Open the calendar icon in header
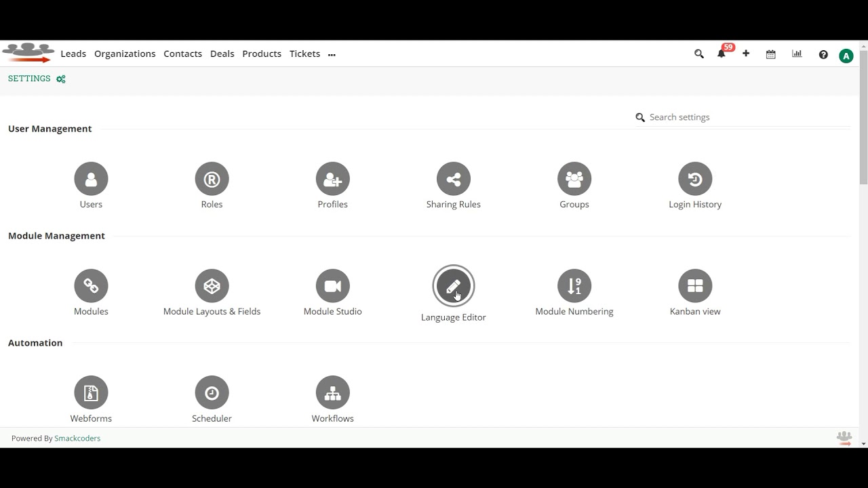This screenshot has width=868, height=488. 771,54
